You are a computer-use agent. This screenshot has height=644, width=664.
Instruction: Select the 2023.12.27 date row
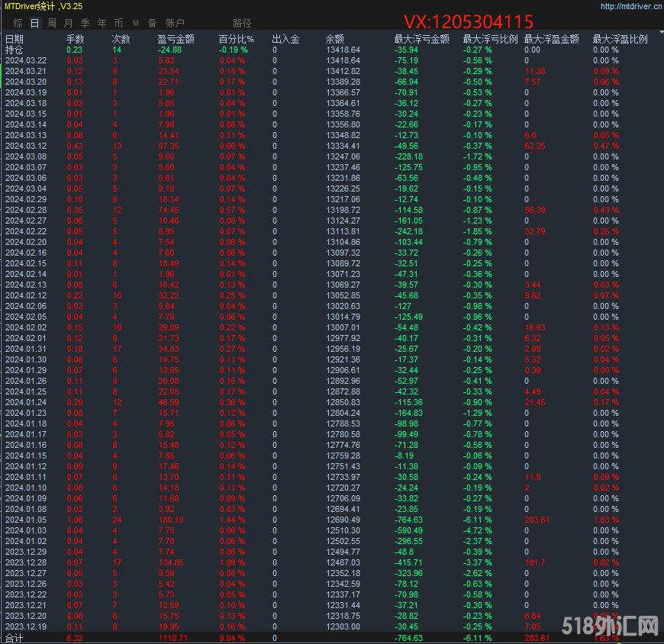tap(26, 573)
